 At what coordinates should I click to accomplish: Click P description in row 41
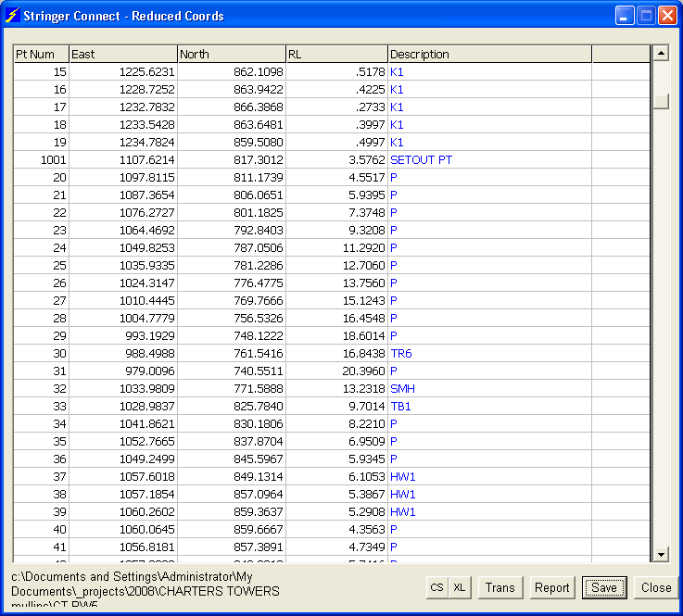[x=489, y=547]
